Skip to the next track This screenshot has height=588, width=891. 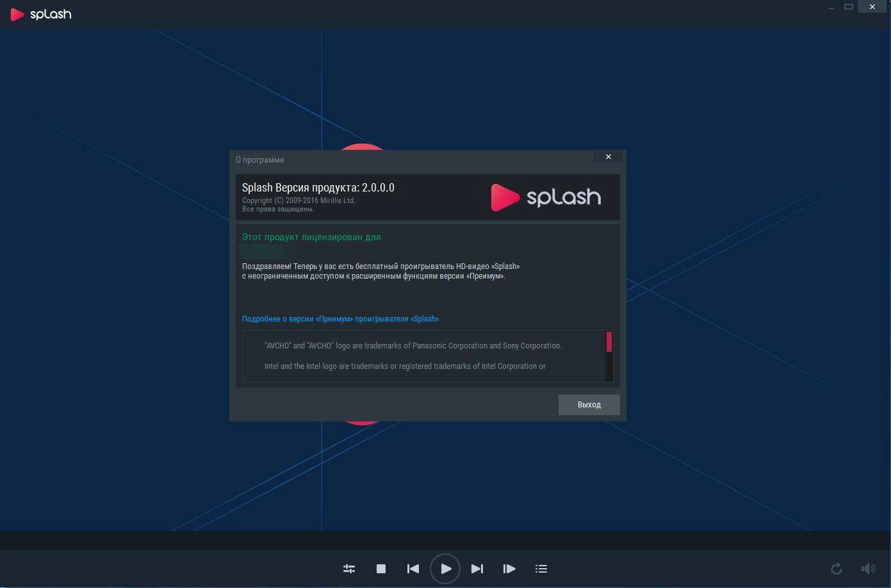(x=477, y=569)
